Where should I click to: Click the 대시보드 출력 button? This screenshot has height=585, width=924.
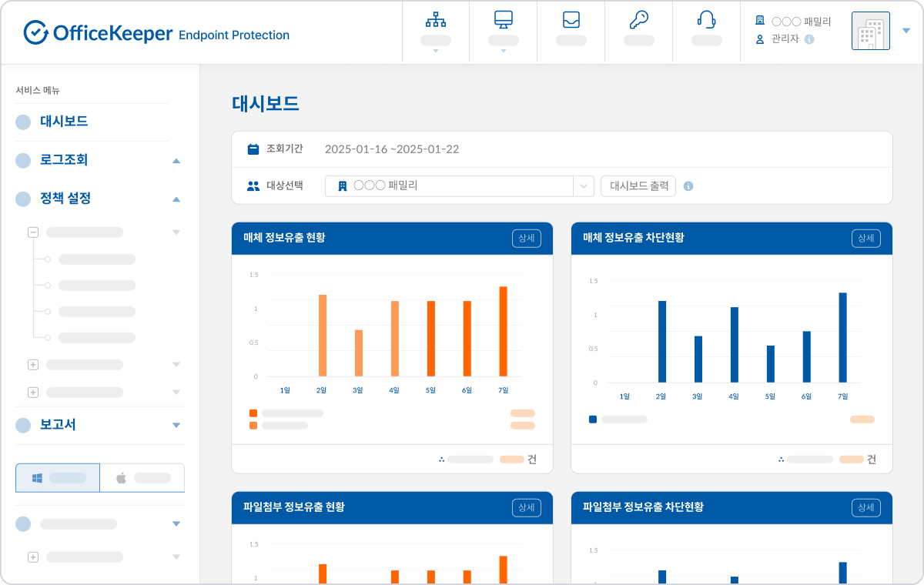(638, 186)
